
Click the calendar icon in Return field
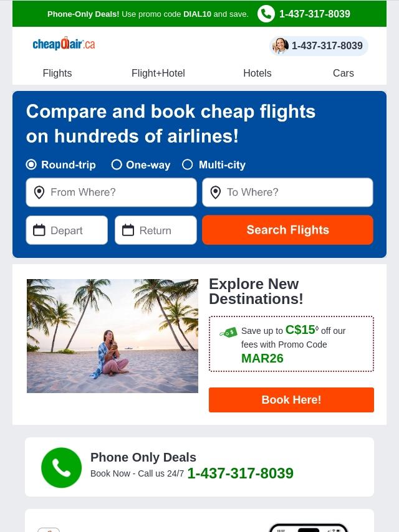coord(128,230)
